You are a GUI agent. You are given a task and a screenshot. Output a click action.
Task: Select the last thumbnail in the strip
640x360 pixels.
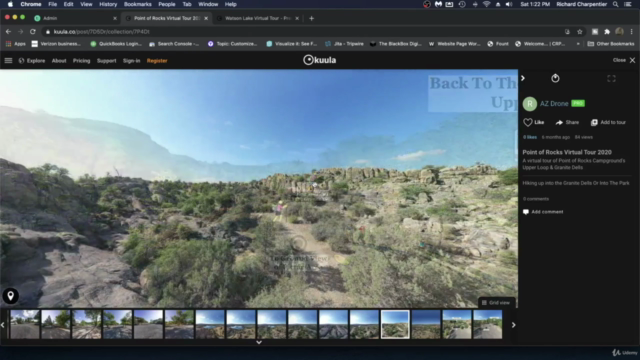[487, 324]
